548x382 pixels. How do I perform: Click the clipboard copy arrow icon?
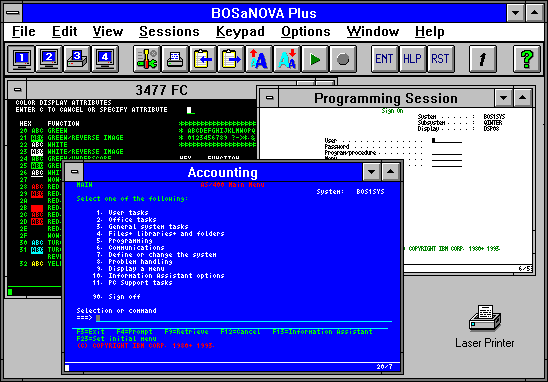(x=203, y=59)
